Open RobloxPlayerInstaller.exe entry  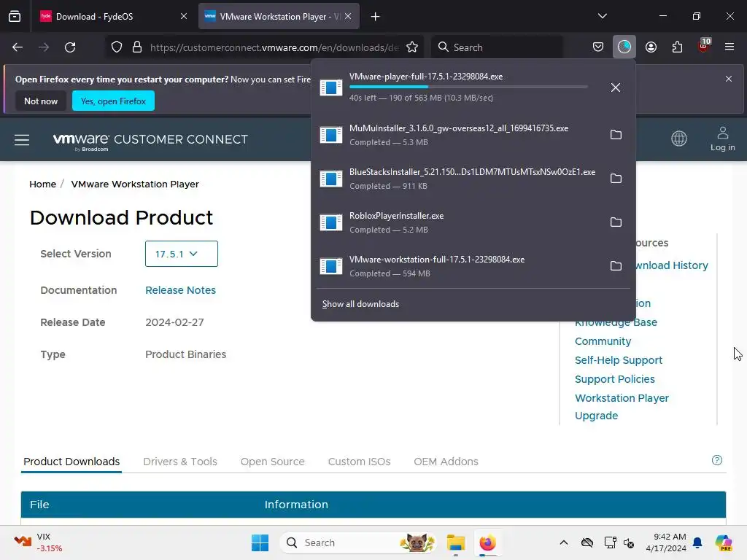point(457,222)
